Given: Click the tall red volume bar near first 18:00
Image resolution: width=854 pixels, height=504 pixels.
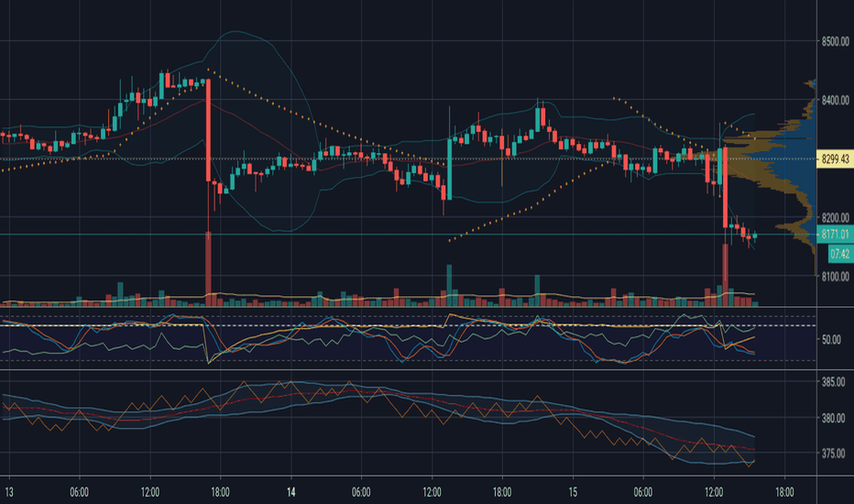Looking at the screenshot, I should coord(208,268).
